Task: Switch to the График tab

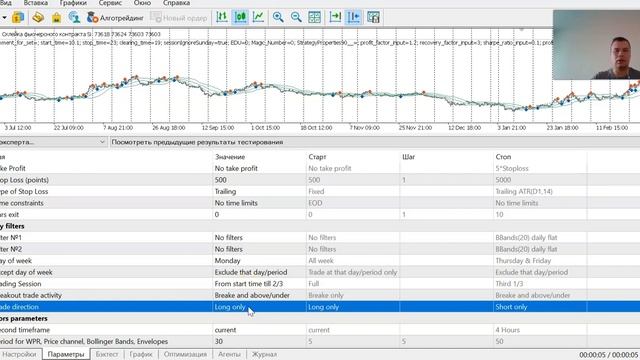Action: pos(141,354)
